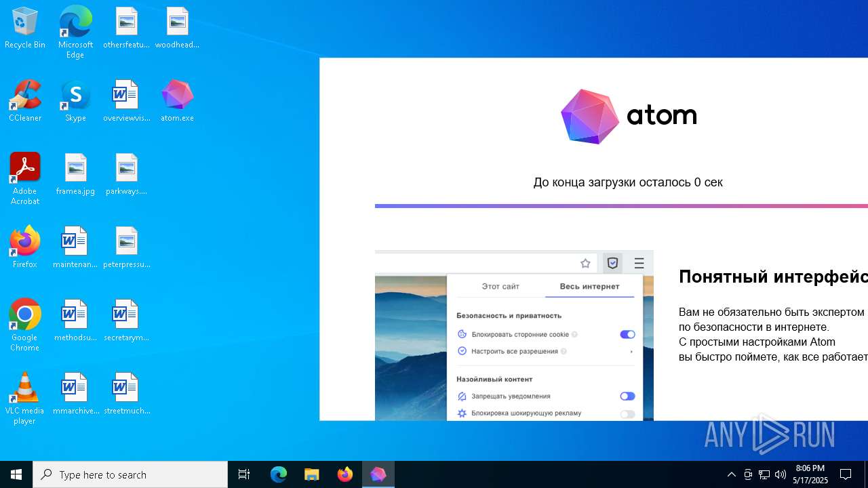The height and width of the screenshot is (488, 868).
Task: Open the volume control tray icon
Action: tap(781, 474)
